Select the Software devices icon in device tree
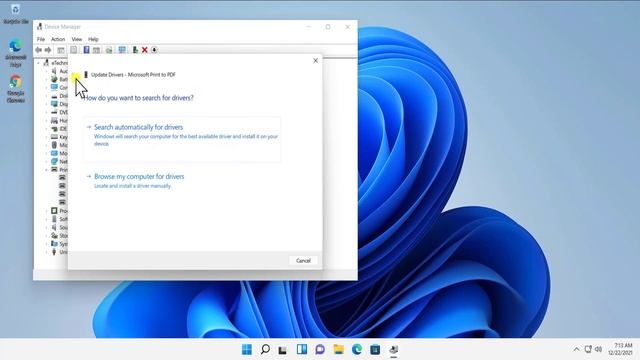The height and width of the screenshot is (360, 640). click(x=54, y=219)
